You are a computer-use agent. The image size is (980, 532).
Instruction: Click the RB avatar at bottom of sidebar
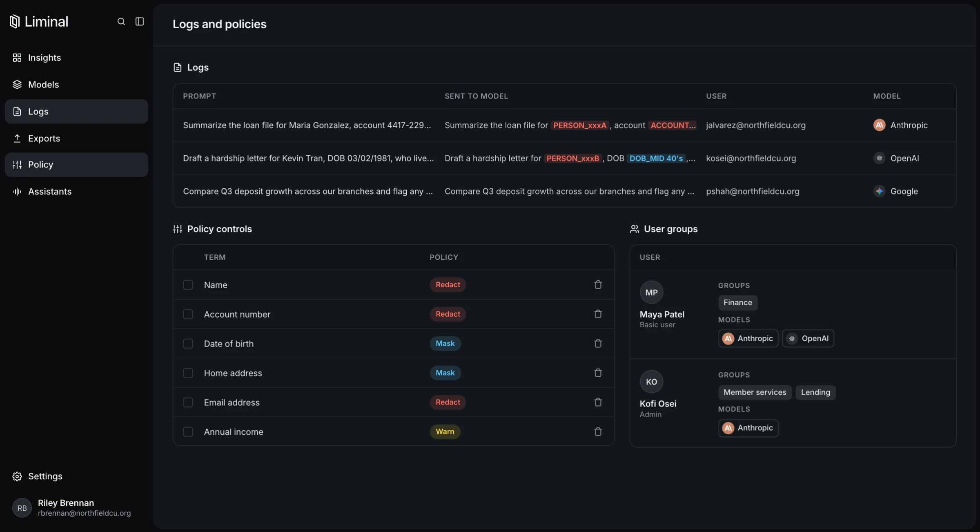[x=22, y=508]
